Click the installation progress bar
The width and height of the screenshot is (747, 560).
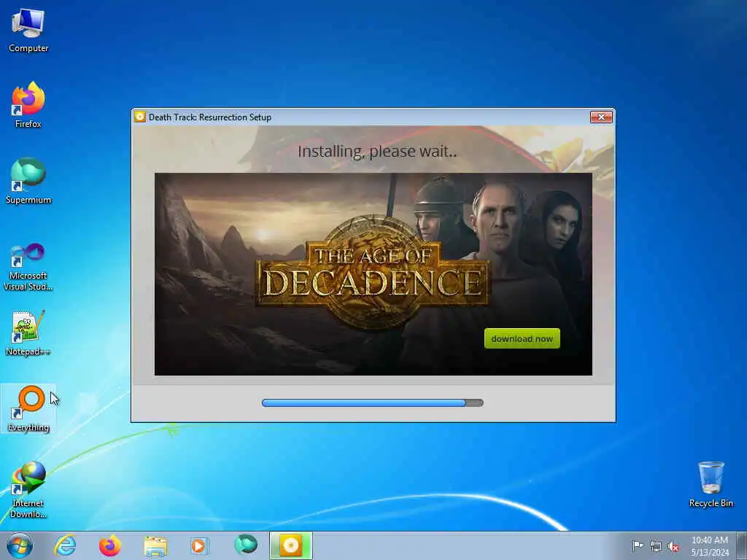point(373,402)
